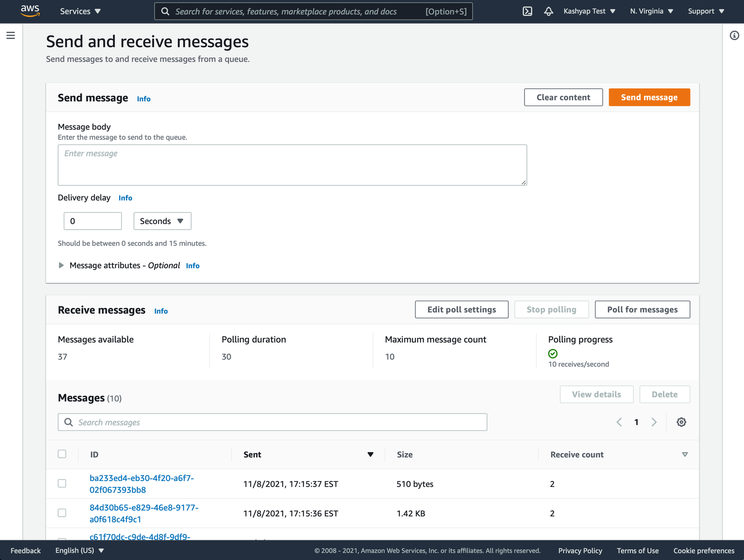Open message link c61f70dc details

click(x=140, y=537)
